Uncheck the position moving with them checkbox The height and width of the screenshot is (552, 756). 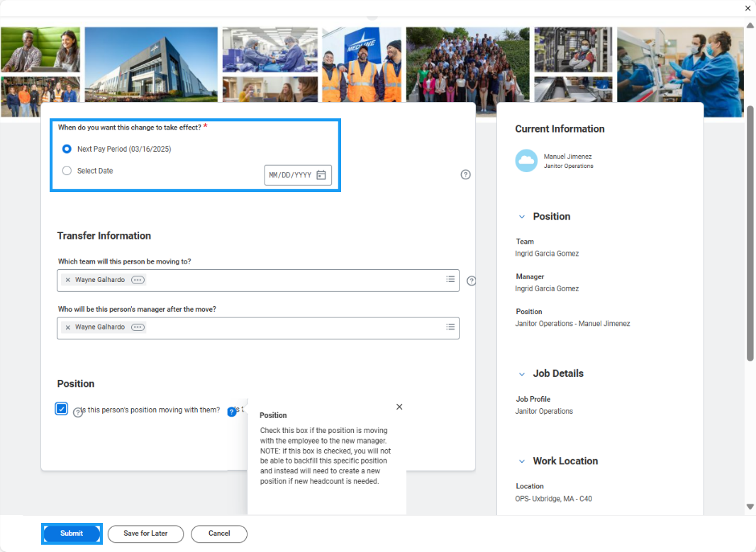coord(61,408)
